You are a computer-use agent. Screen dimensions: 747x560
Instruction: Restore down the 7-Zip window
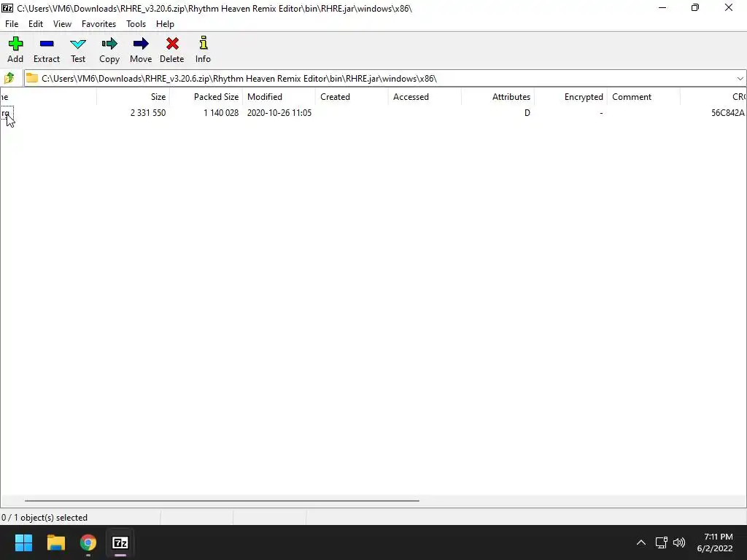click(695, 8)
